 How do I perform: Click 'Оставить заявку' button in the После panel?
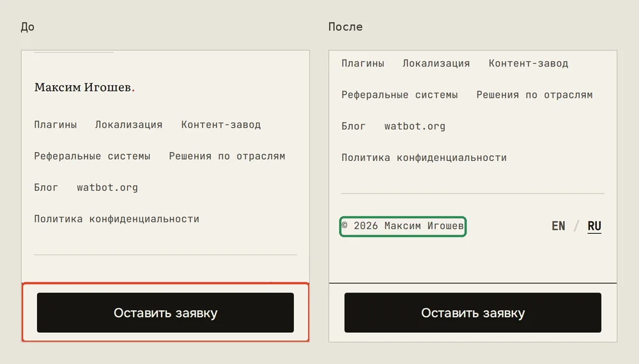[473, 313]
